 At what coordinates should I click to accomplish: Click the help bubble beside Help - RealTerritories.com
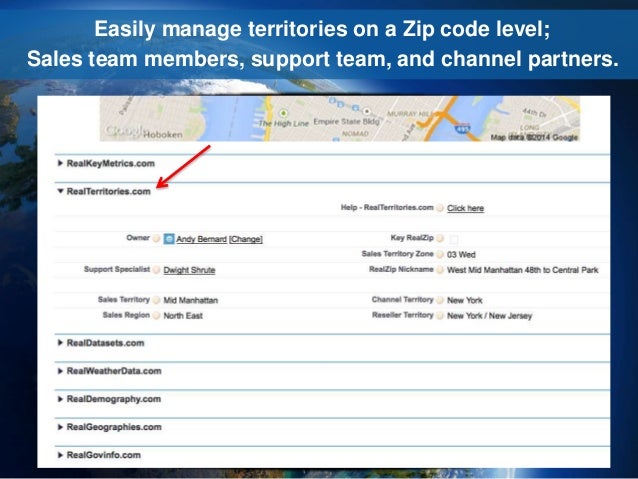(440, 208)
